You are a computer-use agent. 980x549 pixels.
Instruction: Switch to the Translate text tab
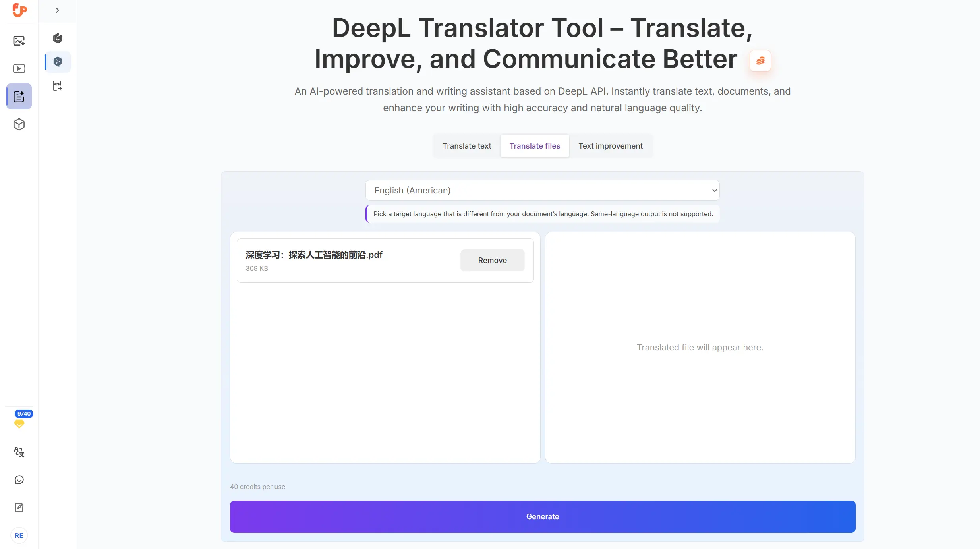pos(467,146)
